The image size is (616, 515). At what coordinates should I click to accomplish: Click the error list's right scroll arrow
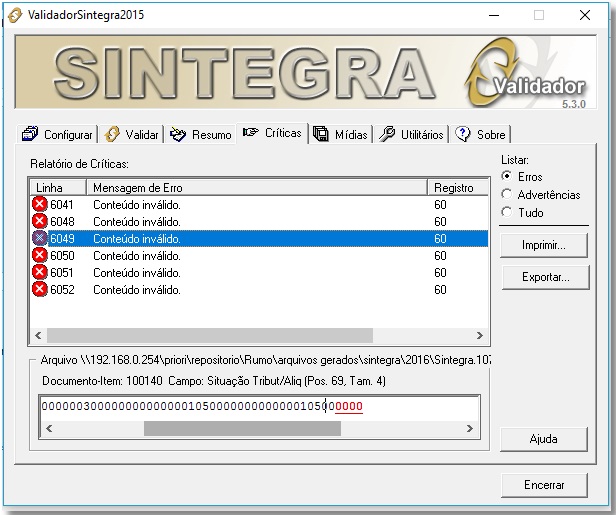[x=480, y=335]
